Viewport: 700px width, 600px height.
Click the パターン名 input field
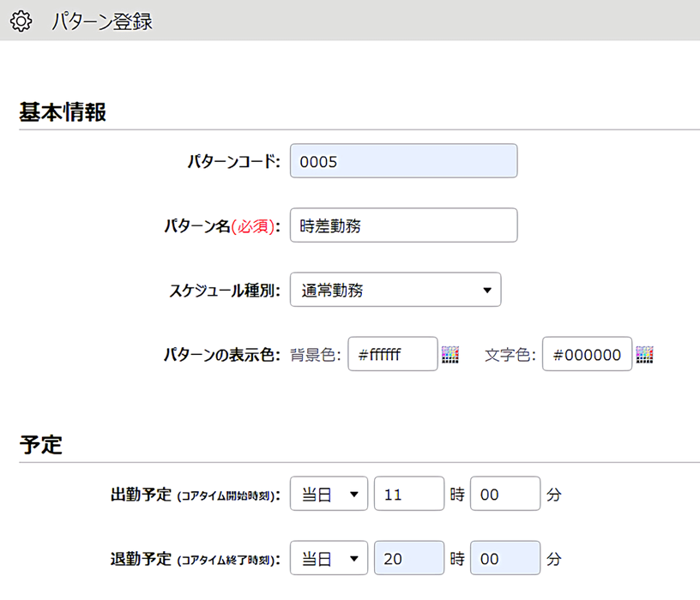[x=403, y=225]
